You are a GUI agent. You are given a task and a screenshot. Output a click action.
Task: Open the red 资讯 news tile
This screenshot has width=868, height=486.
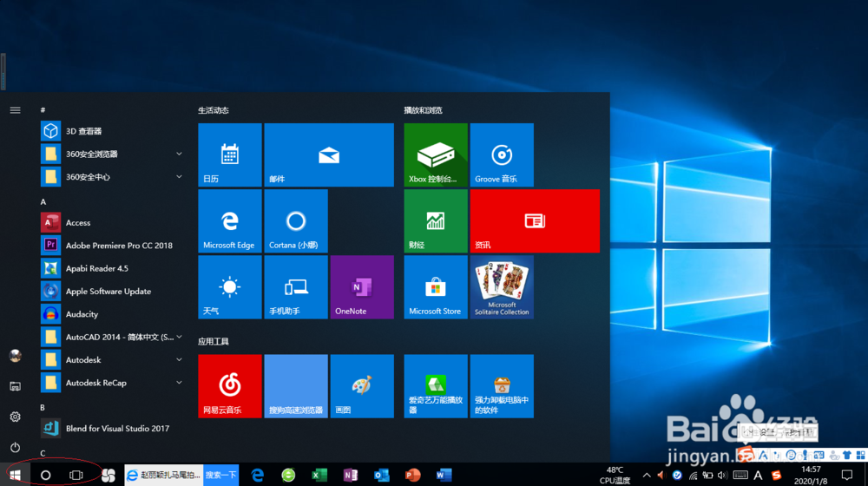point(535,220)
